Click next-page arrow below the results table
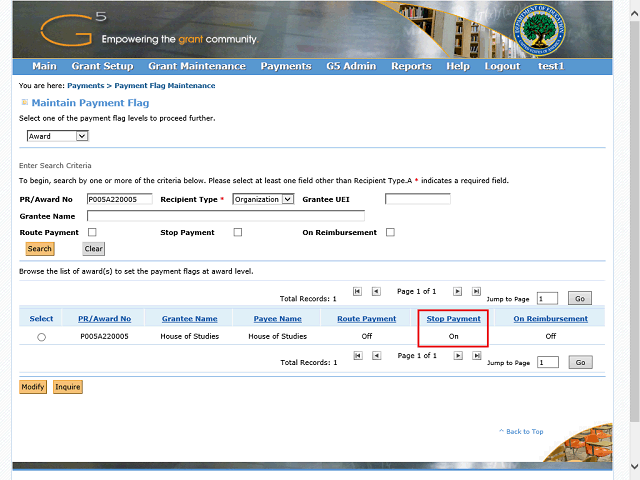The height and width of the screenshot is (480, 640). coord(458,356)
